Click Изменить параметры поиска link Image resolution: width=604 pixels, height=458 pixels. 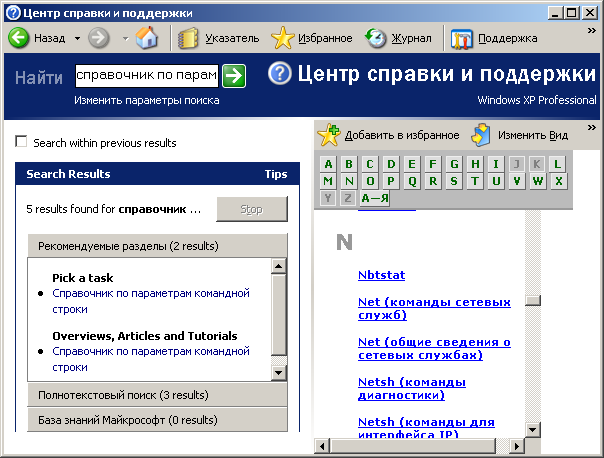click(147, 101)
